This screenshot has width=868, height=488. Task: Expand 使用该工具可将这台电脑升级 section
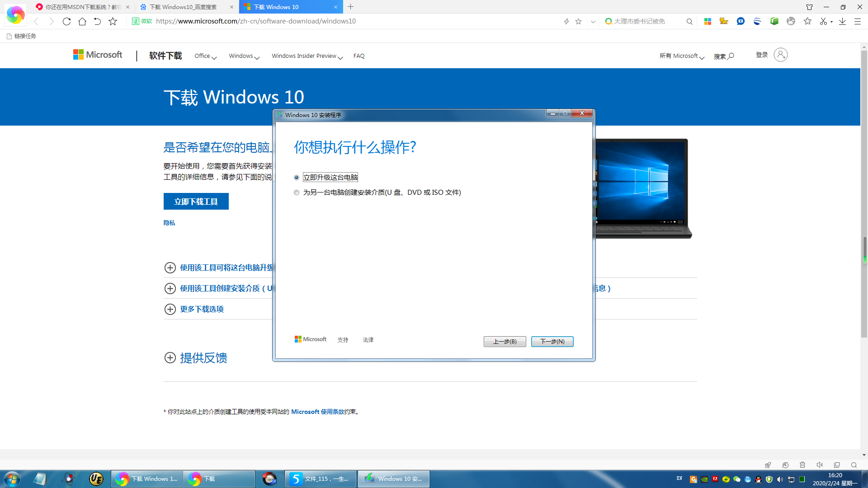click(x=218, y=267)
